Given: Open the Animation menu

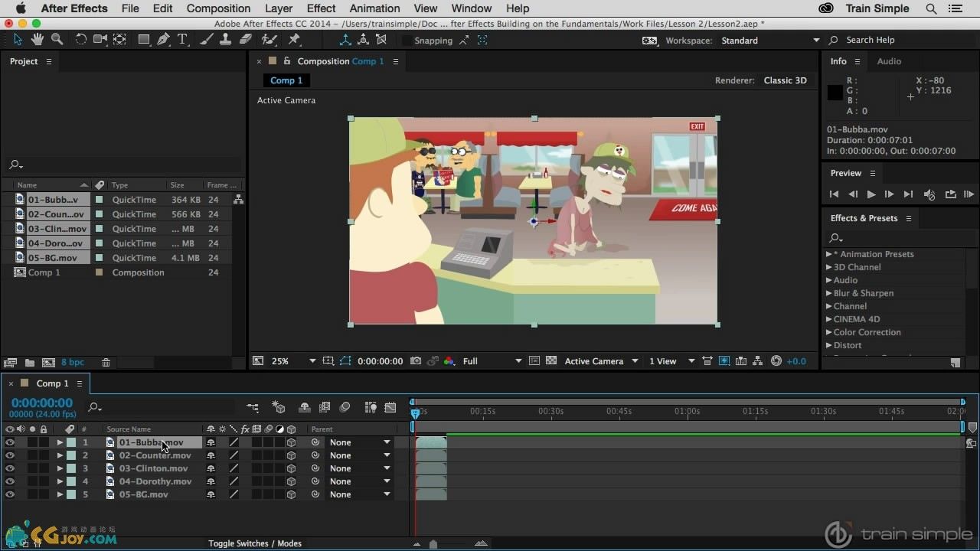Looking at the screenshot, I should tap(374, 8).
